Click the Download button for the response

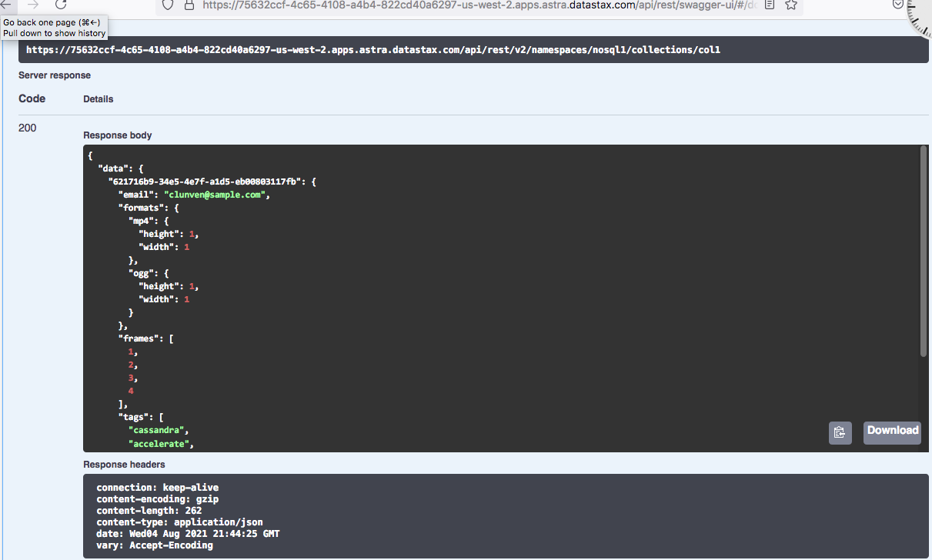pos(891,432)
